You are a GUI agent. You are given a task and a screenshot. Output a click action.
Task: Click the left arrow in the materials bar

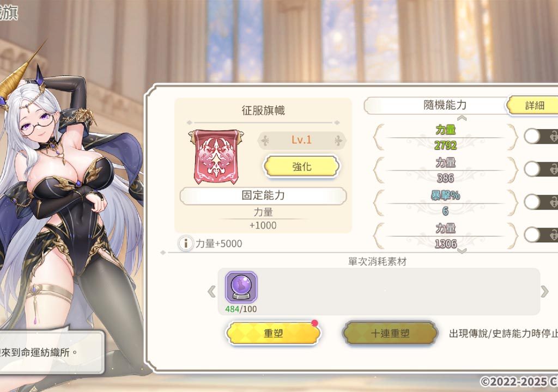coord(212,292)
